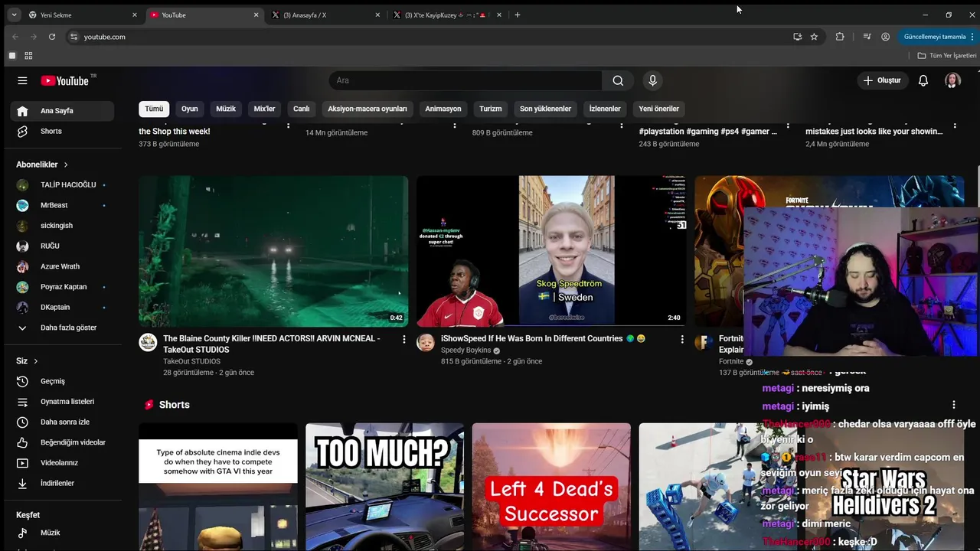Viewport: 980px width, 551px height.
Task: Go to Ana Sayfa in sidebar
Action: click(62, 111)
